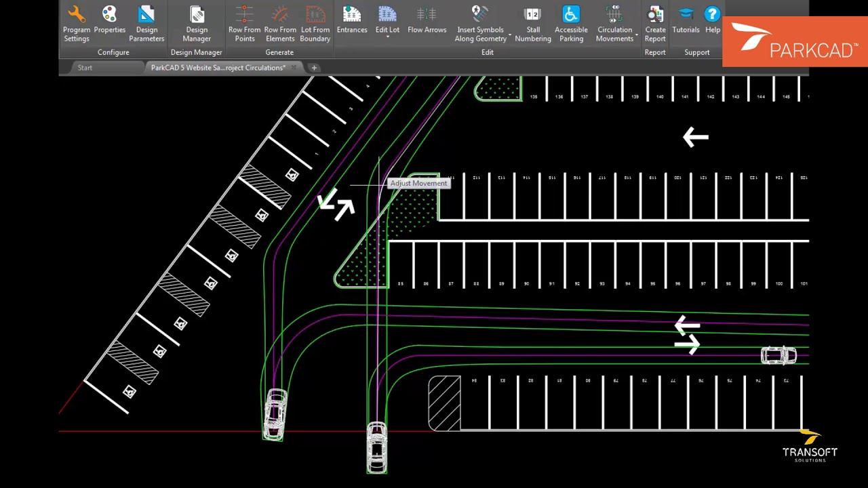Screen dimensions: 868x488
Task: Click the Design Manager panel title
Action: [x=196, y=52]
